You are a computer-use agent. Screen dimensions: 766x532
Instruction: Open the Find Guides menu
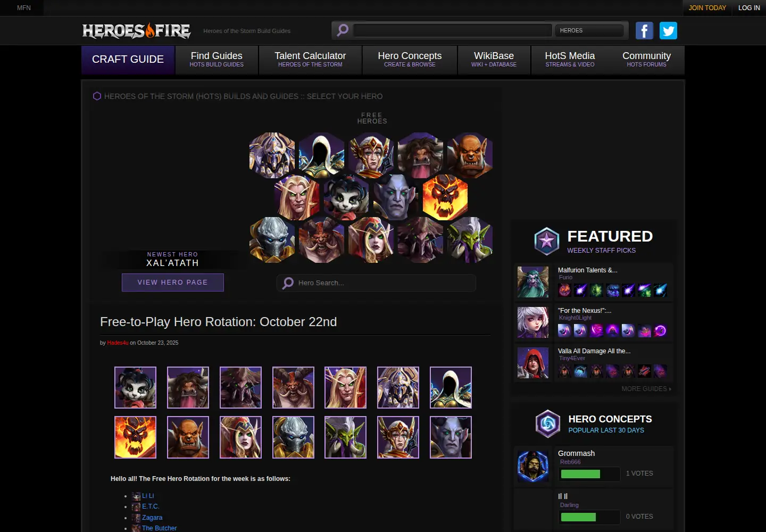tap(217, 60)
